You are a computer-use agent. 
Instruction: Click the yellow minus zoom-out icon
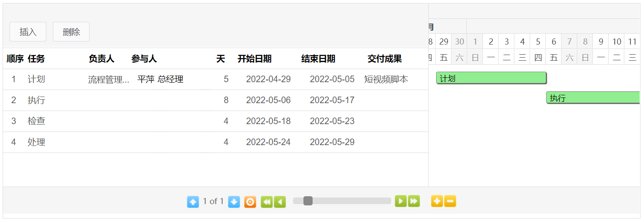(x=450, y=201)
